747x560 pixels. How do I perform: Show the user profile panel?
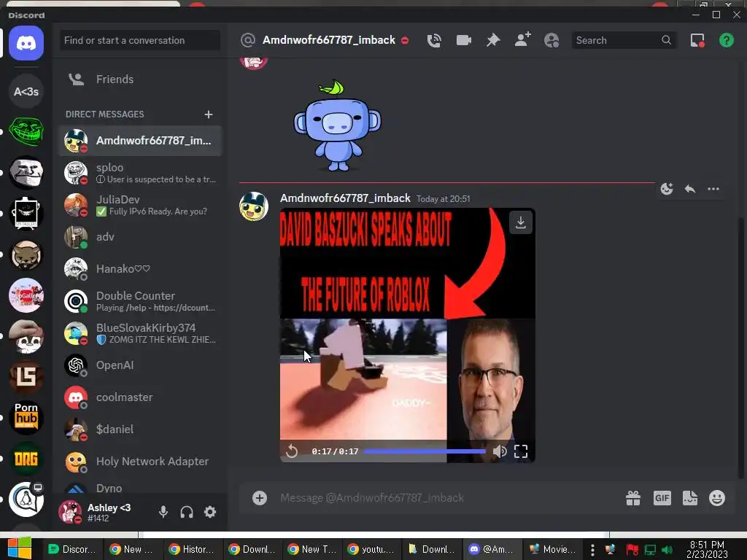551,41
